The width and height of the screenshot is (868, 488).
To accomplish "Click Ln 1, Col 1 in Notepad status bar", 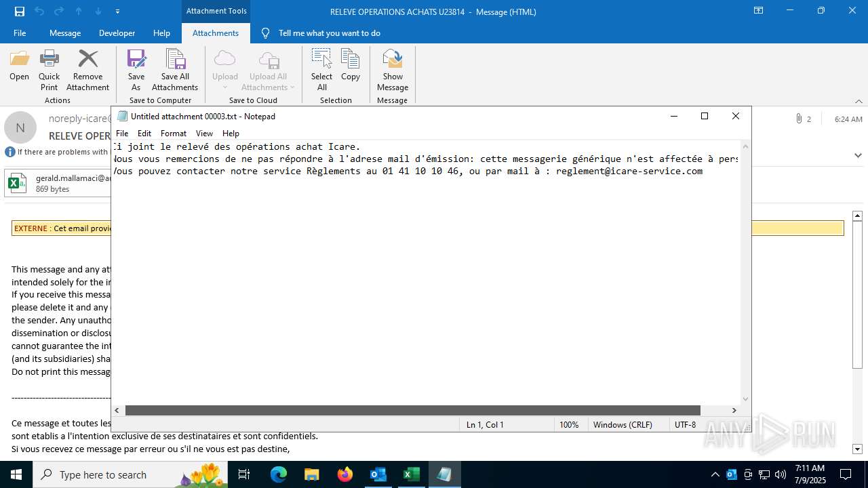I will coord(485,425).
